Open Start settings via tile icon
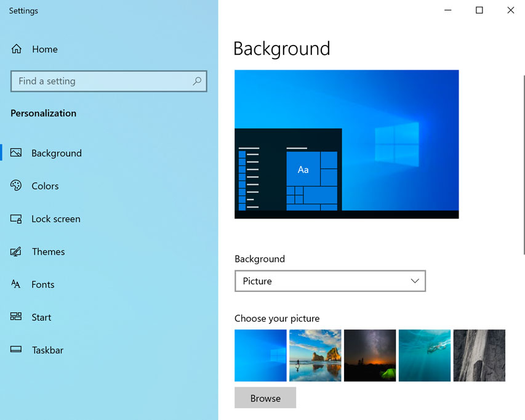525x420 pixels. (x=17, y=317)
